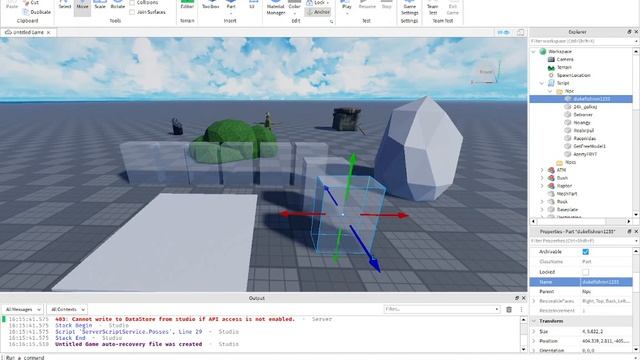Image resolution: width=640 pixels, height=360 pixels.
Task: Click the Play test button
Action: tap(347, 7)
